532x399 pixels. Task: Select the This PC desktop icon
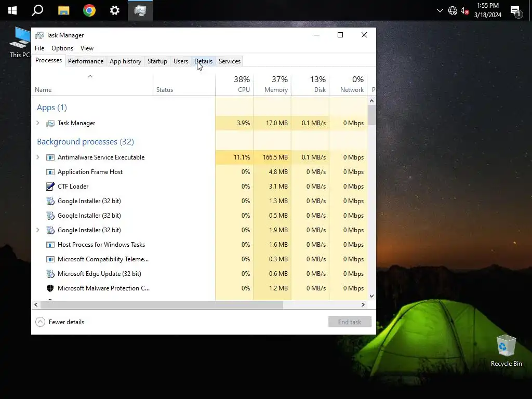click(x=20, y=43)
